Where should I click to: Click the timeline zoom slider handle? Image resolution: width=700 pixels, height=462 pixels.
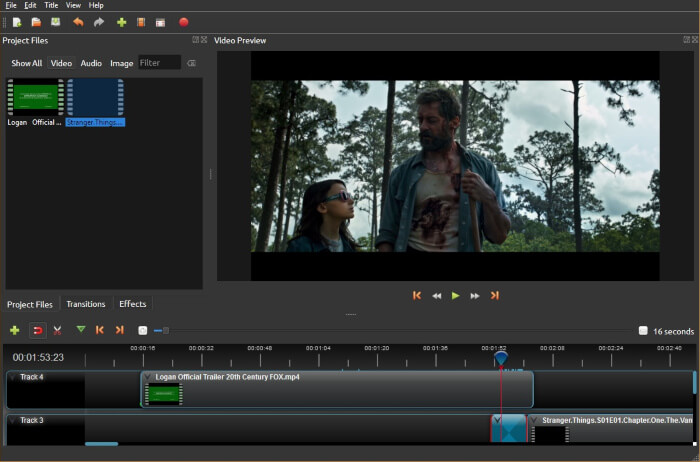click(166, 330)
